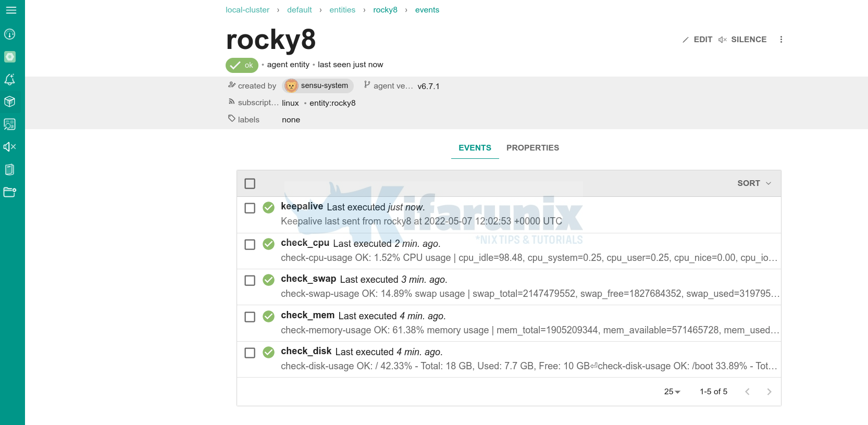The image size is (868, 425).
Task: Open the SORT dropdown
Action: tap(754, 183)
